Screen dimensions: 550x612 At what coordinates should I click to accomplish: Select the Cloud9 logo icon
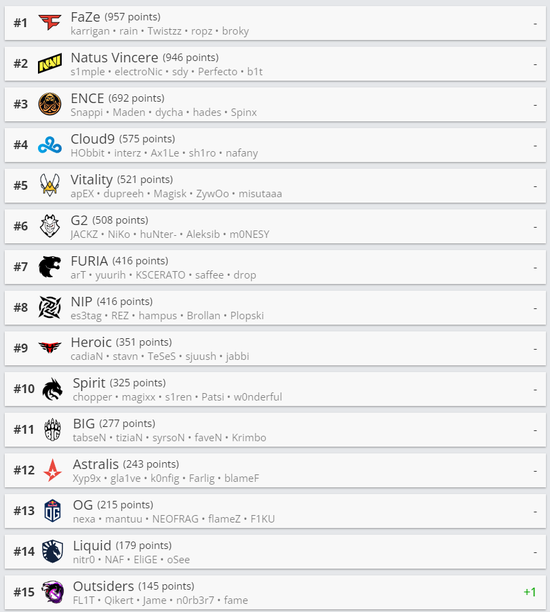[50, 145]
